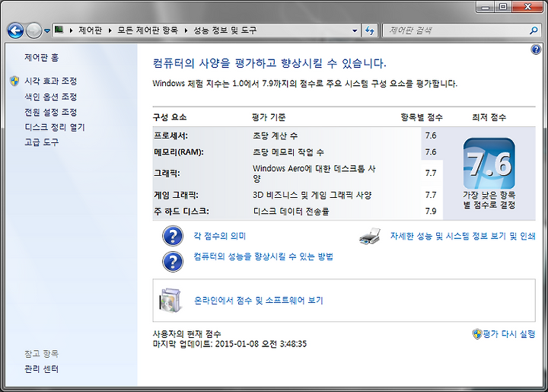Screen dimensions: 548x392
Task: Open help with the blue question icon
Action: coord(536,49)
